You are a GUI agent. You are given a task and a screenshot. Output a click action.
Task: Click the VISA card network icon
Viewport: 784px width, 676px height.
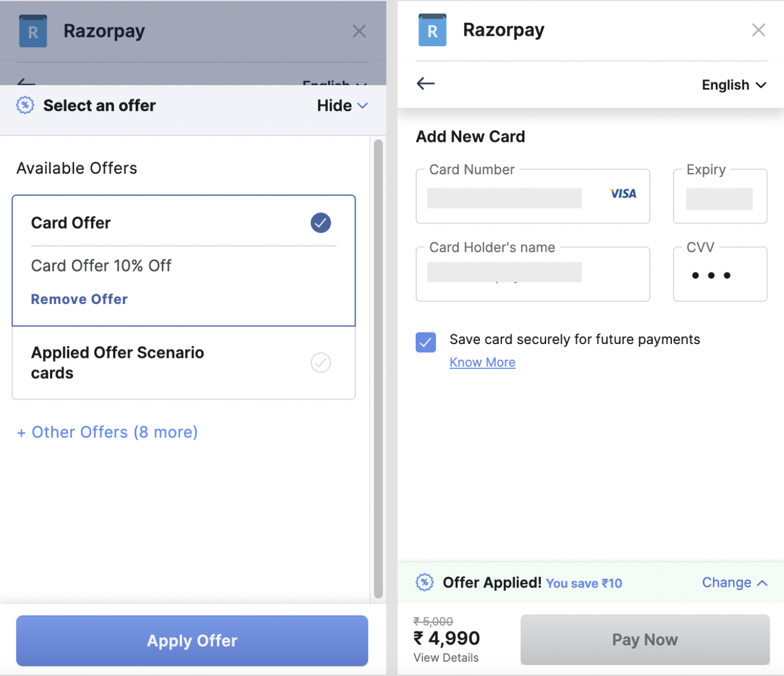(623, 194)
